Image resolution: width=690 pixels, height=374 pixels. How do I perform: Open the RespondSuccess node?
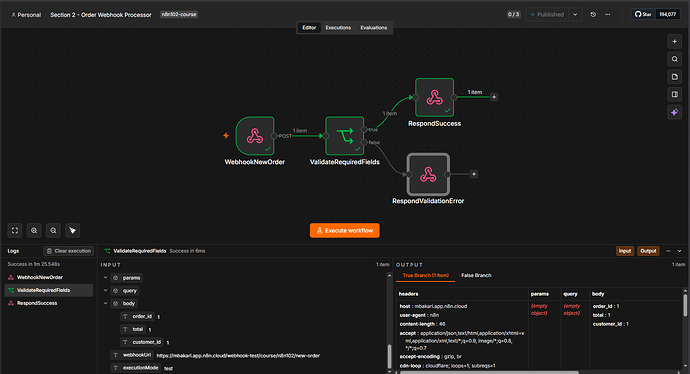pyautogui.click(x=434, y=97)
